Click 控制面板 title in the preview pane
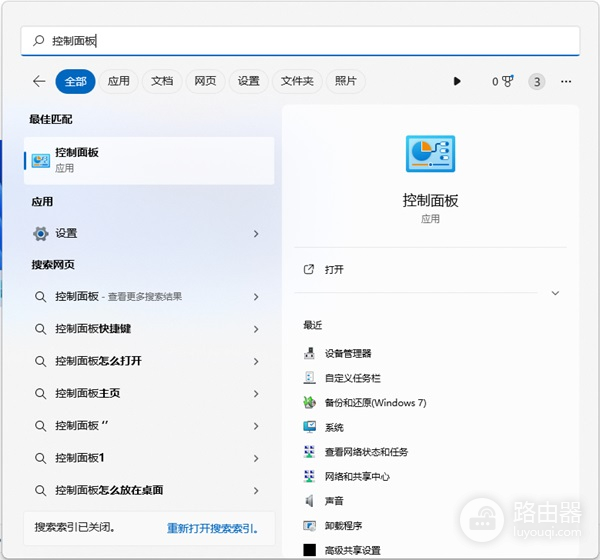This screenshot has width=600, height=560. [430, 201]
